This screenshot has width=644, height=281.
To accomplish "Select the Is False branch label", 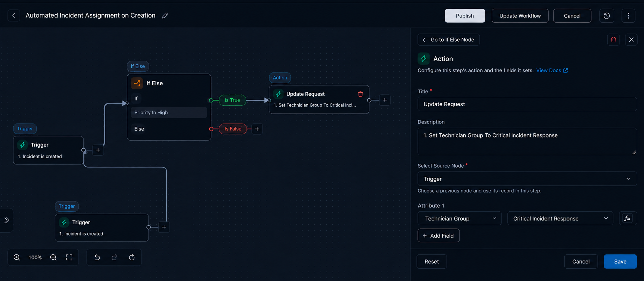I will pyautogui.click(x=233, y=129).
